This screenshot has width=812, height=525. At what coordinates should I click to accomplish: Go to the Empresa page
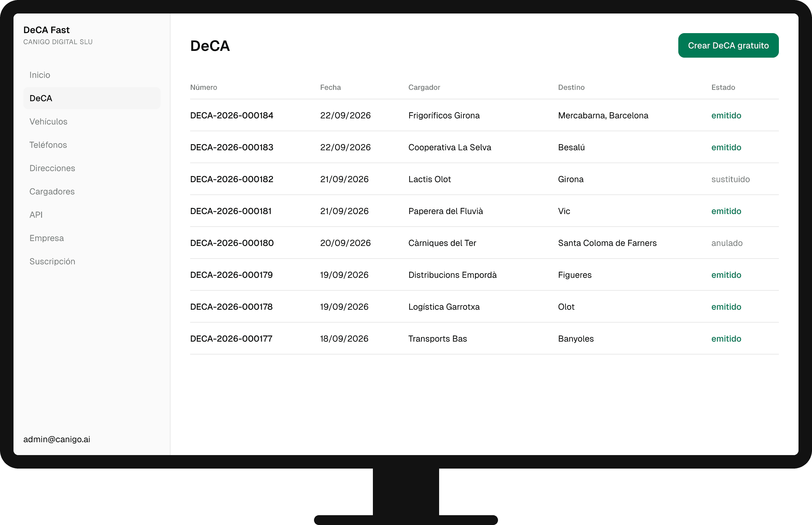(92, 238)
